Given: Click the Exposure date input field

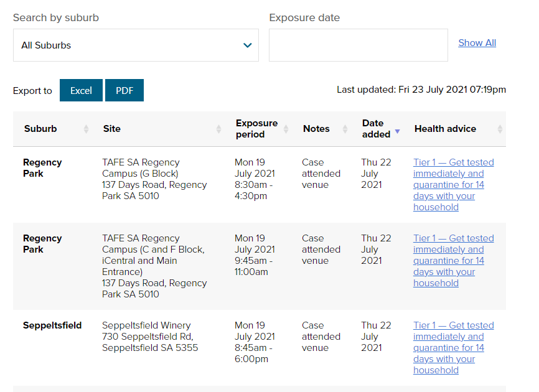Looking at the screenshot, I should click(x=358, y=45).
